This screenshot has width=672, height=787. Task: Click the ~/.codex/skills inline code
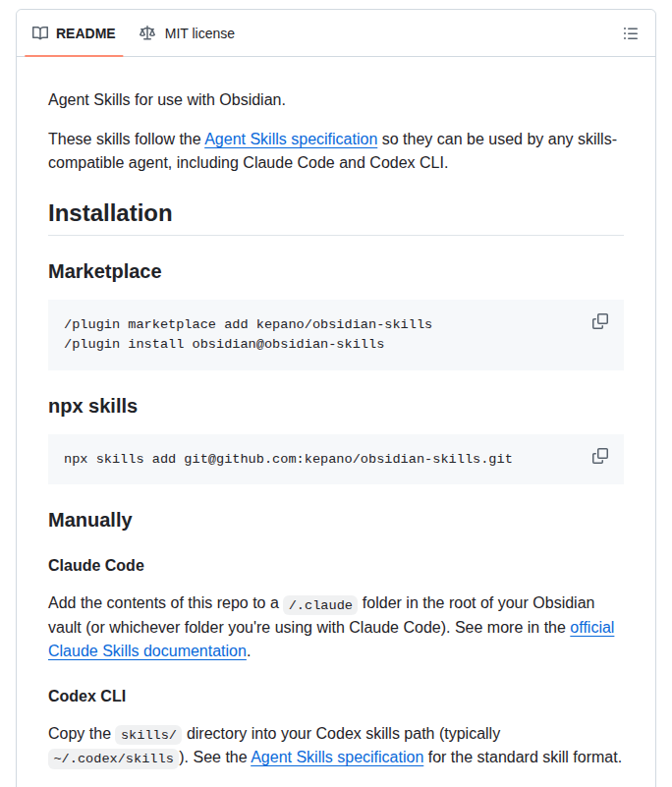coord(113,758)
